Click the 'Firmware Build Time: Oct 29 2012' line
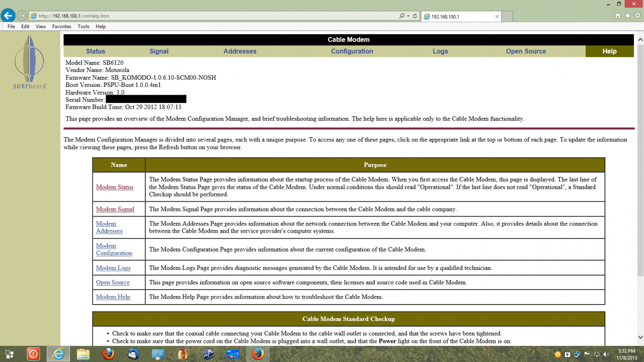Viewport: 644px width, 362px height. (x=124, y=107)
